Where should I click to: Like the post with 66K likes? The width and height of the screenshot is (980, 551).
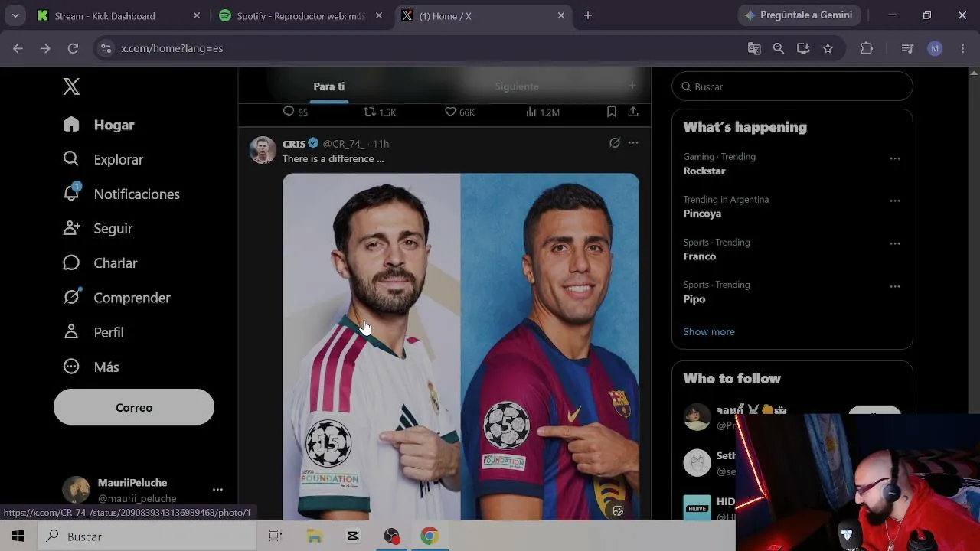[x=459, y=112]
